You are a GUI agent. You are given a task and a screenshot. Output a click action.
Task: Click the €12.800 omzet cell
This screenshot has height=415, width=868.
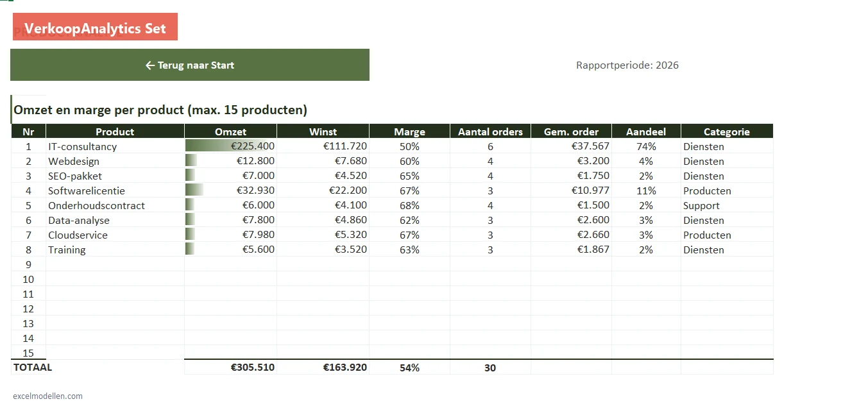click(230, 161)
